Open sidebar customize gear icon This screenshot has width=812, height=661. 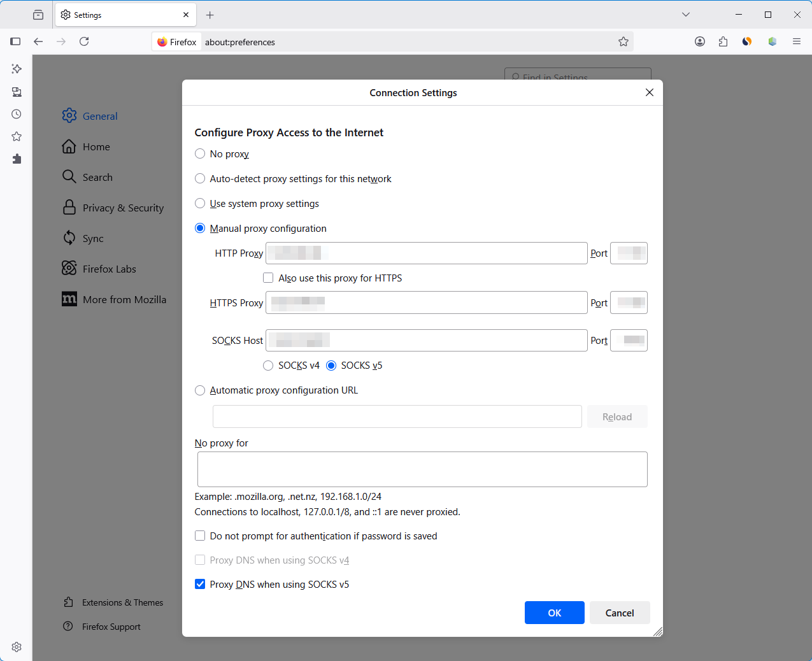17,647
